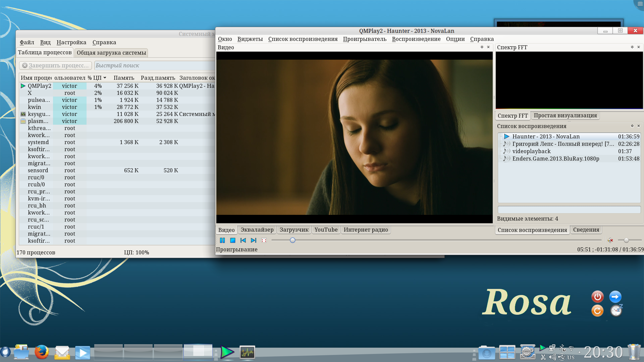Switch to the Эквалайзер tab

pyautogui.click(x=257, y=230)
